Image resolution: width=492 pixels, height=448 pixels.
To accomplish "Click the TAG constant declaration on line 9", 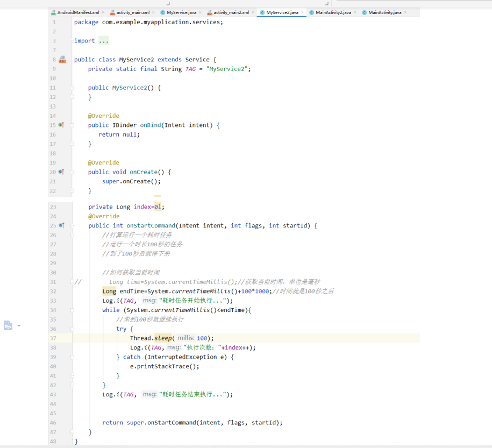I will pyautogui.click(x=190, y=69).
